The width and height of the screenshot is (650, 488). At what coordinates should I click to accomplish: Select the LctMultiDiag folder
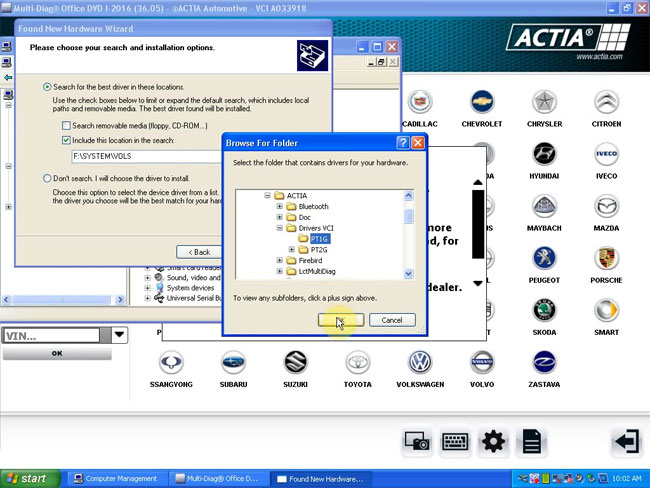317,271
